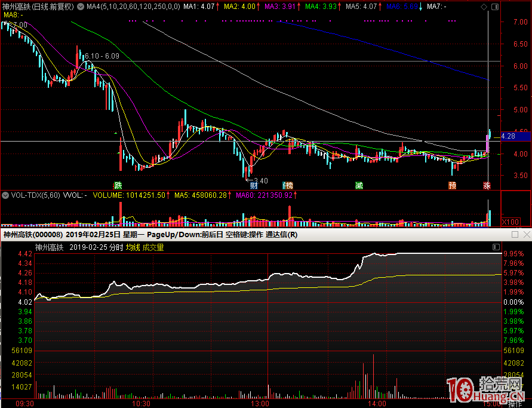
Task: Click the 9.95% right axis label
Action: (x=513, y=254)
